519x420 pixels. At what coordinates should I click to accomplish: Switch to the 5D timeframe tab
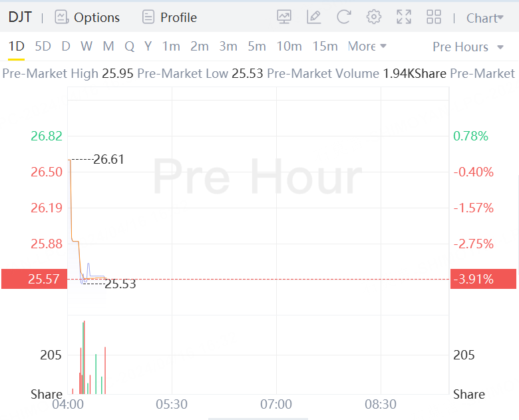tap(43, 46)
